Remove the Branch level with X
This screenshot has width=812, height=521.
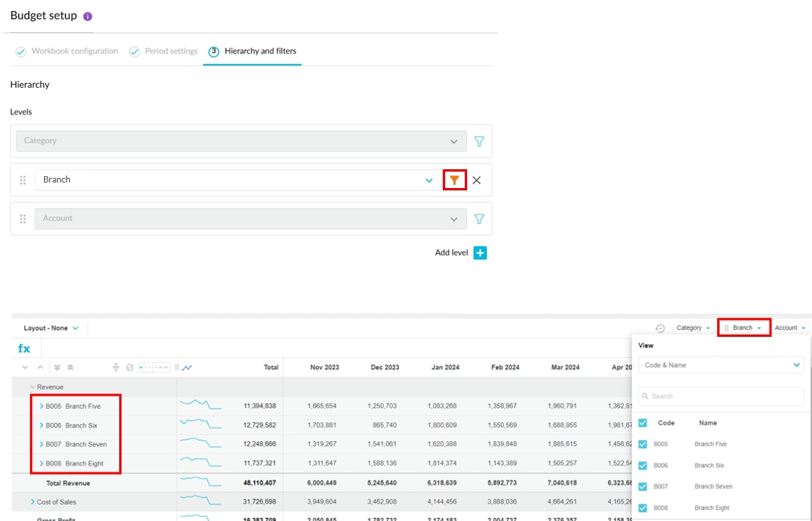(x=477, y=180)
